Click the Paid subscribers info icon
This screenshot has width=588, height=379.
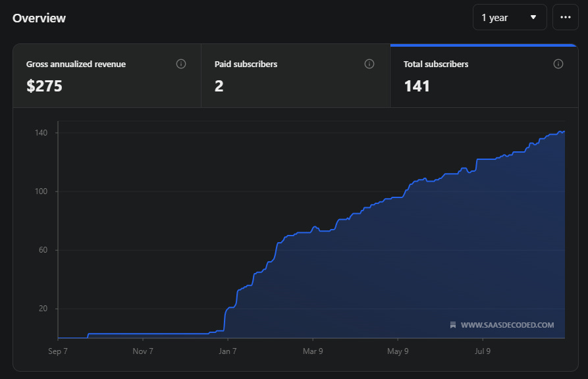point(369,64)
